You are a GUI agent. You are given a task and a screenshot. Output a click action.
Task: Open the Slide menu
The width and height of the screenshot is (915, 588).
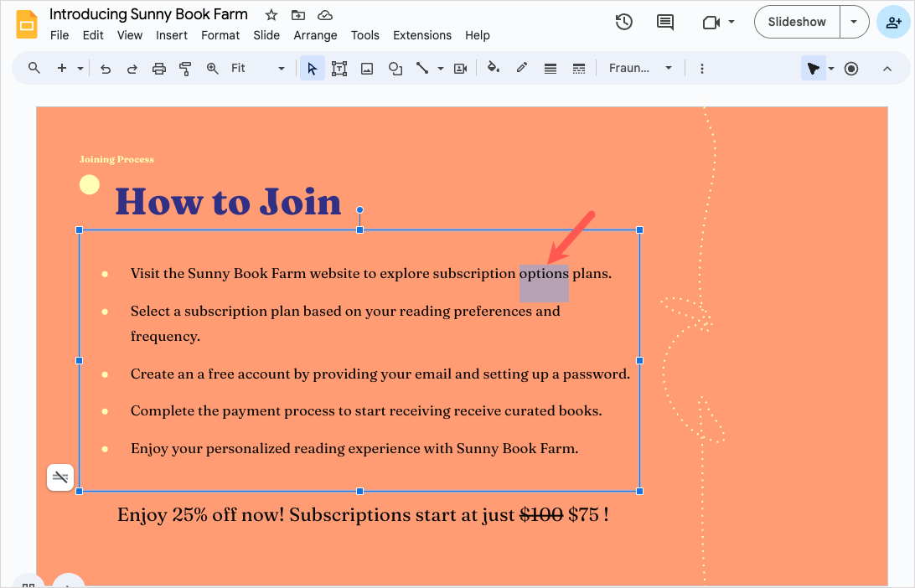coord(266,35)
